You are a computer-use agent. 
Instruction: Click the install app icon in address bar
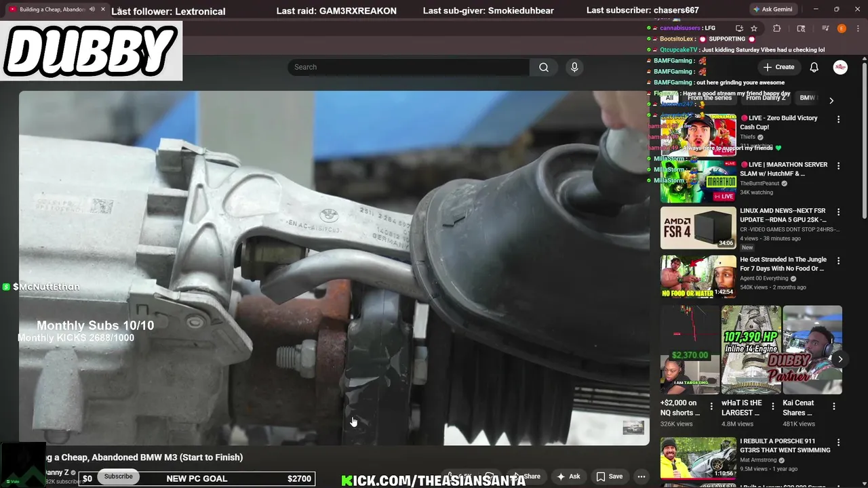tap(739, 28)
